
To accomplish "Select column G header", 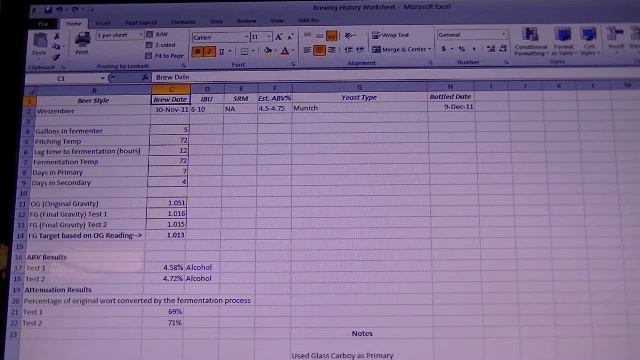I will tap(360, 87).
